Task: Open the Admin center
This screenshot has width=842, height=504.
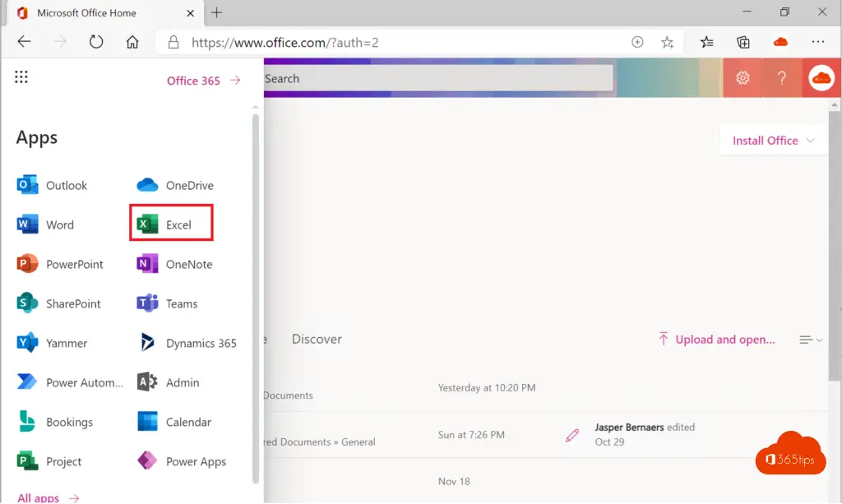Action: click(168, 382)
